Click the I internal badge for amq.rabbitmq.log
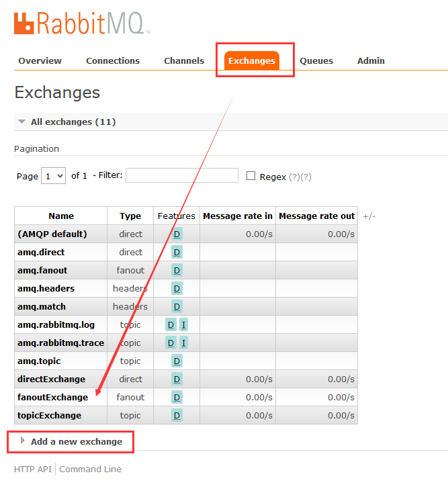This screenshot has height=491, width=448. pyautogui.click(x=184, y=324)
